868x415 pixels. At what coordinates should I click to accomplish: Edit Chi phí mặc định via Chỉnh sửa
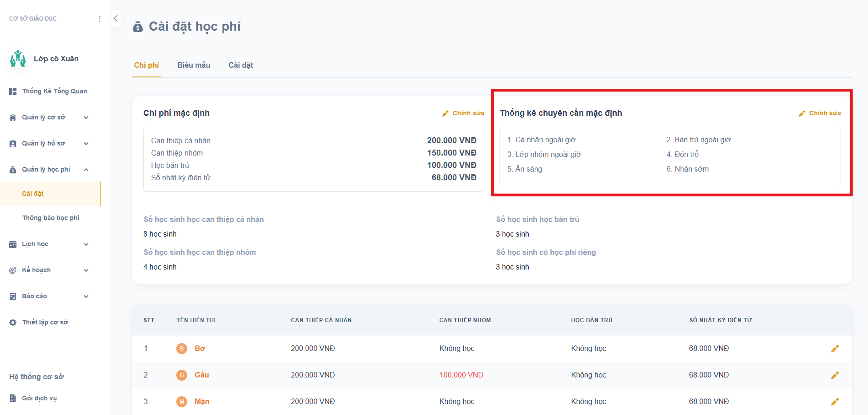tap(463, 113)
